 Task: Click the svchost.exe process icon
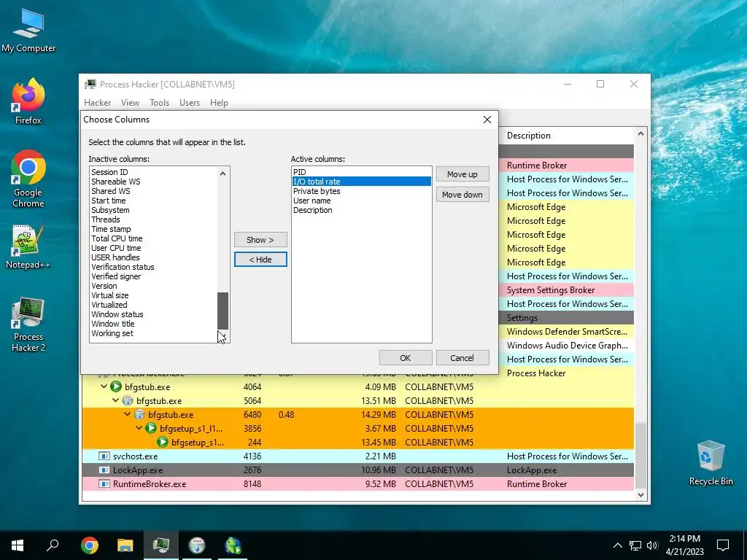[x=104, y=456]
